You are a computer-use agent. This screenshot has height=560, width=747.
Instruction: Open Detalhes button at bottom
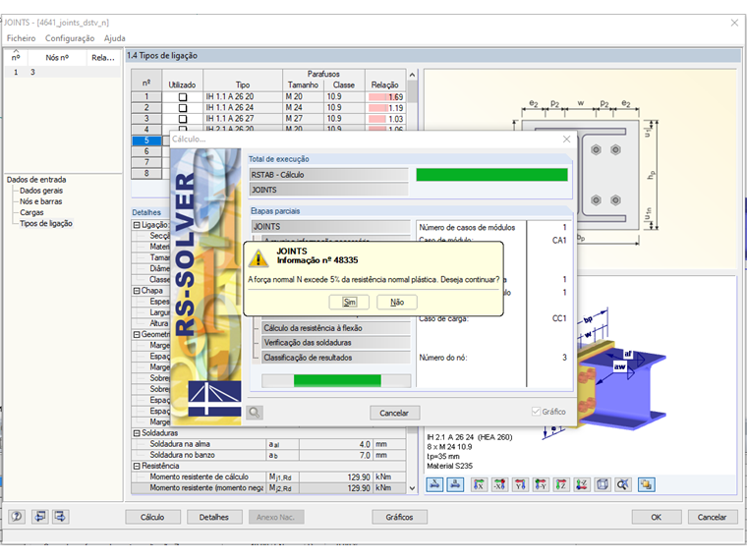pos(214,517)
